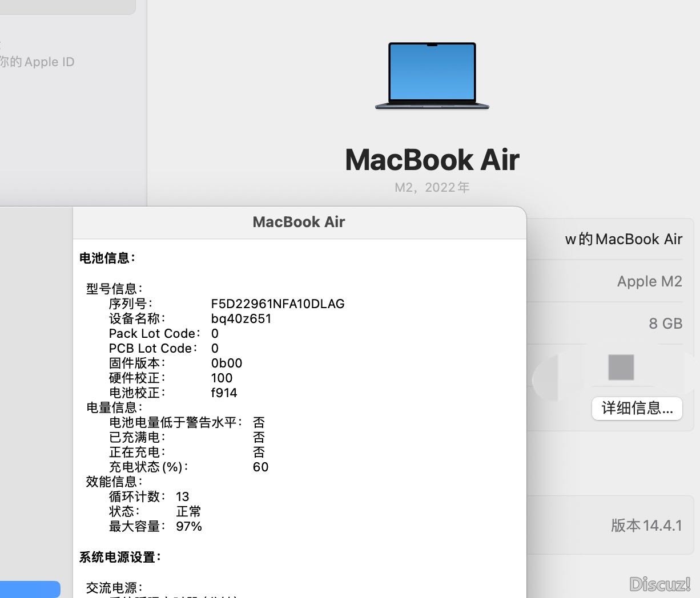Select the '电池信息:' section heading

(x=107, y=258)
